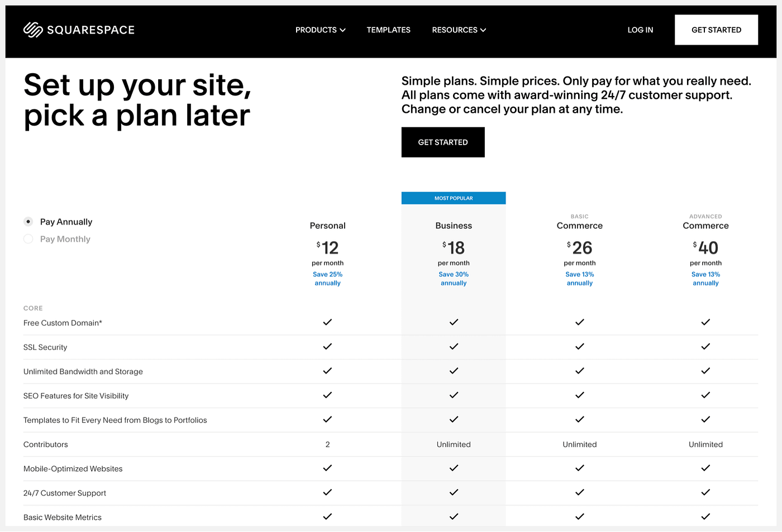The width and height of the screenshot is (782, 532).
Task: Select the Pay Annually radio button
Action: pos(28,222)
